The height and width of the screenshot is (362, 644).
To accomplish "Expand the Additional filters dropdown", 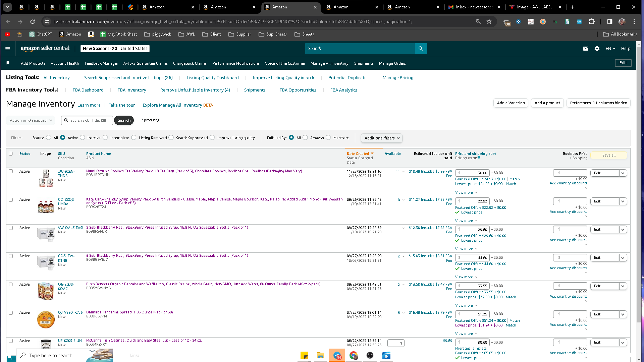I will (x=382, y=138).
